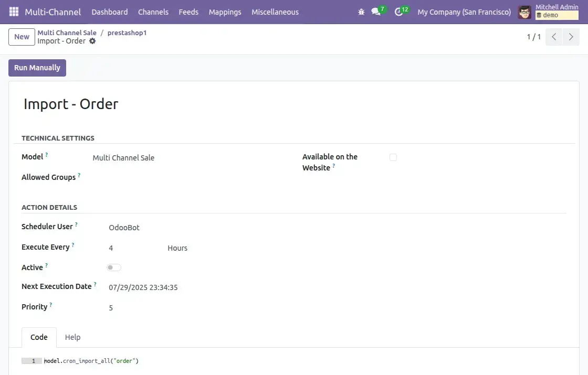The width and height of the screenshot is (588, 375).
Task: Open the Feeds menu
Action: (188, 12)
